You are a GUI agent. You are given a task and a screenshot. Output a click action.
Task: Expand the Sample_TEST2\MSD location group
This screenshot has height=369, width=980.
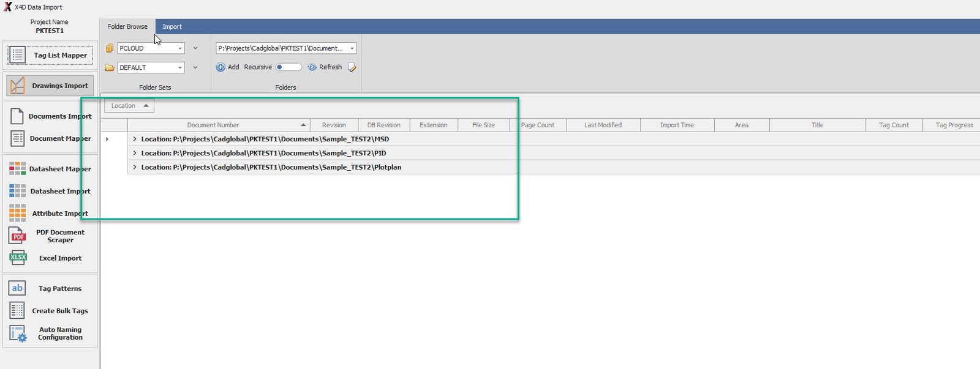[135, 139]
